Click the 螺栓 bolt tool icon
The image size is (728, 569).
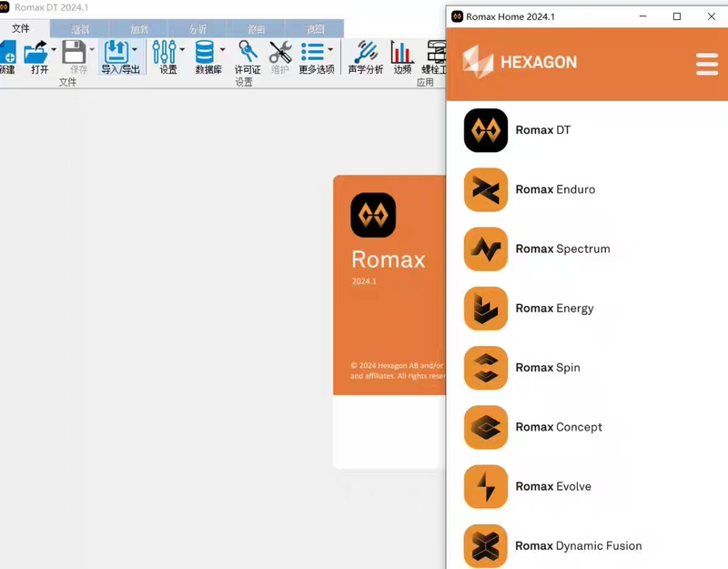click(437, 52)
